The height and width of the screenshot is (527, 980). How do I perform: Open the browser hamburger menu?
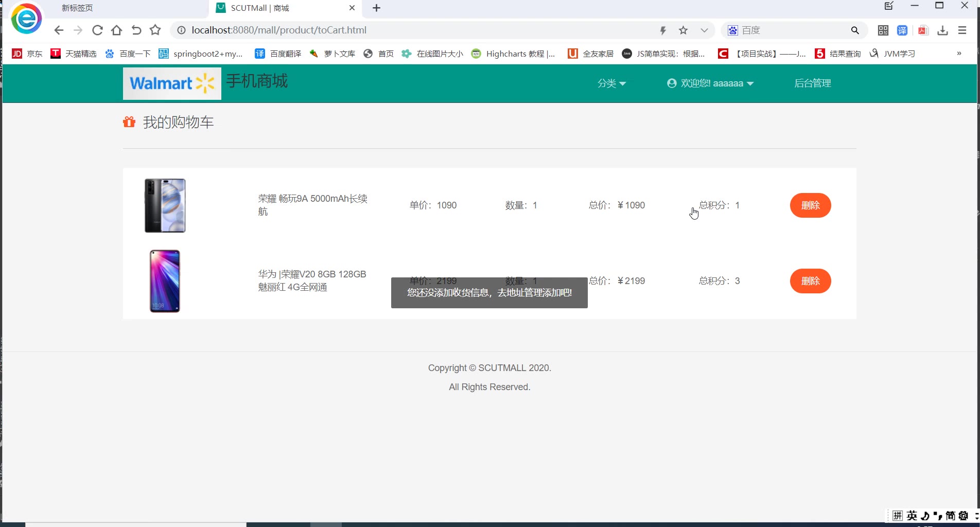point(962,30)
